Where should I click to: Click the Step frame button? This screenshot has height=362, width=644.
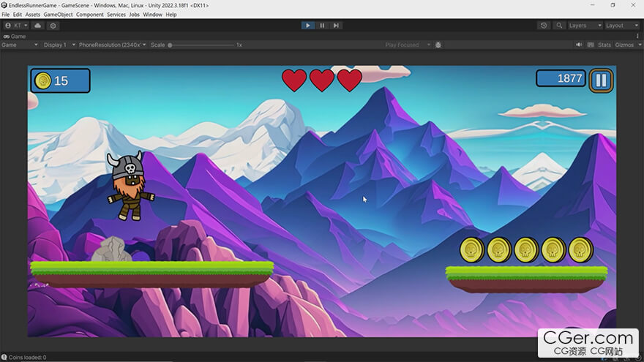pyautogui.click(x=336, y=26)
